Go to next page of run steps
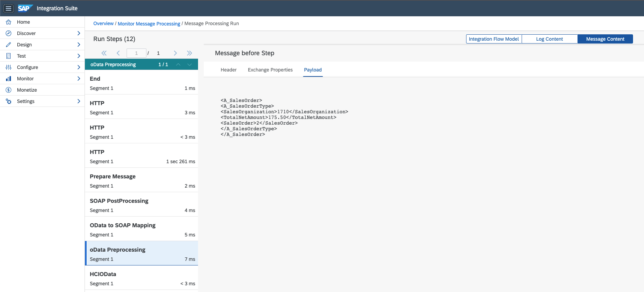This screenshot has width=644, height=292. [x=175, y=53]
